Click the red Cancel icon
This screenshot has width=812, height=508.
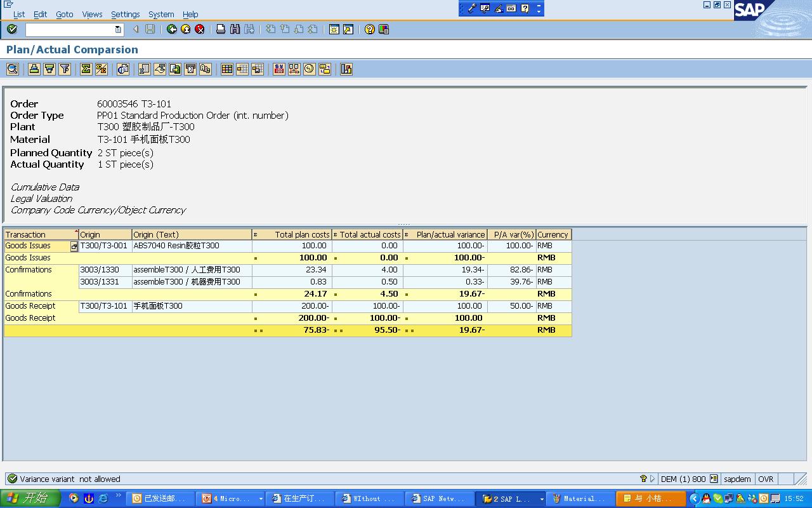(200, 29)
